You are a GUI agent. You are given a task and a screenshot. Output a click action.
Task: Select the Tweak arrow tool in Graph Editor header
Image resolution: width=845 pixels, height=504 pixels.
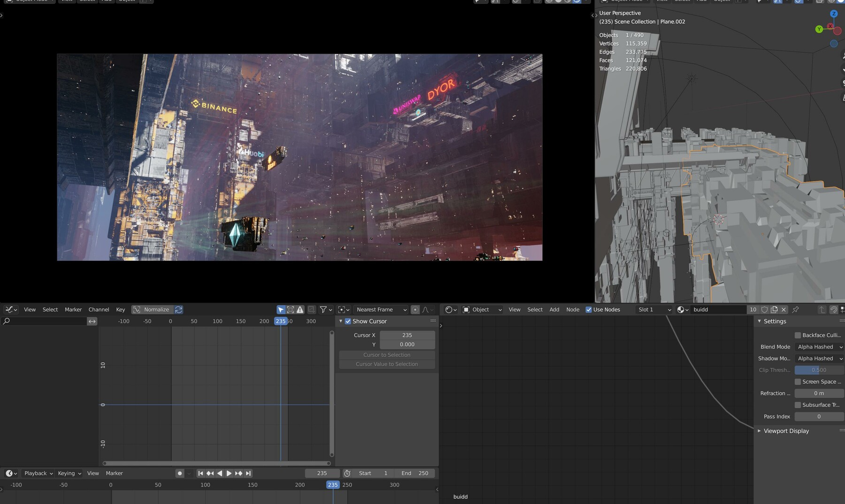point(281,309)
